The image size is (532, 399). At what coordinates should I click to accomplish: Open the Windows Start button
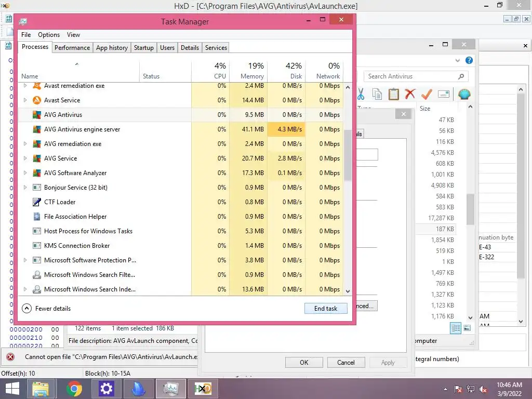pyautogui.click(x=12, y=389)
